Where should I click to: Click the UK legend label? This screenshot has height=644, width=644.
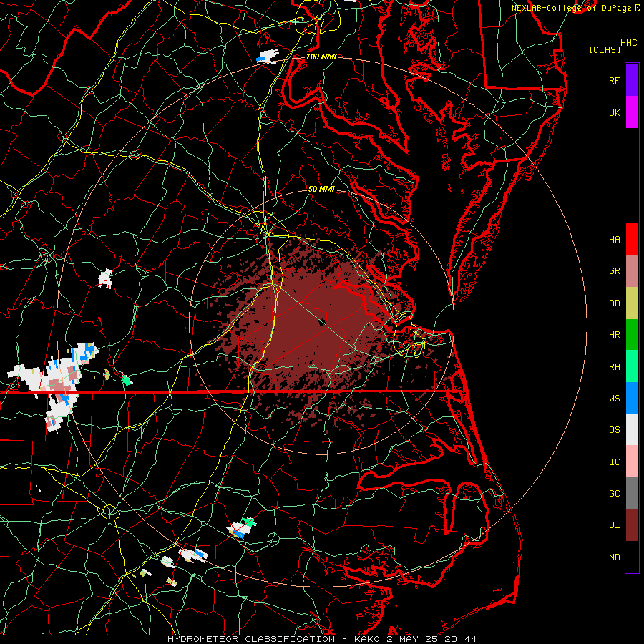(x=614, y=112)
